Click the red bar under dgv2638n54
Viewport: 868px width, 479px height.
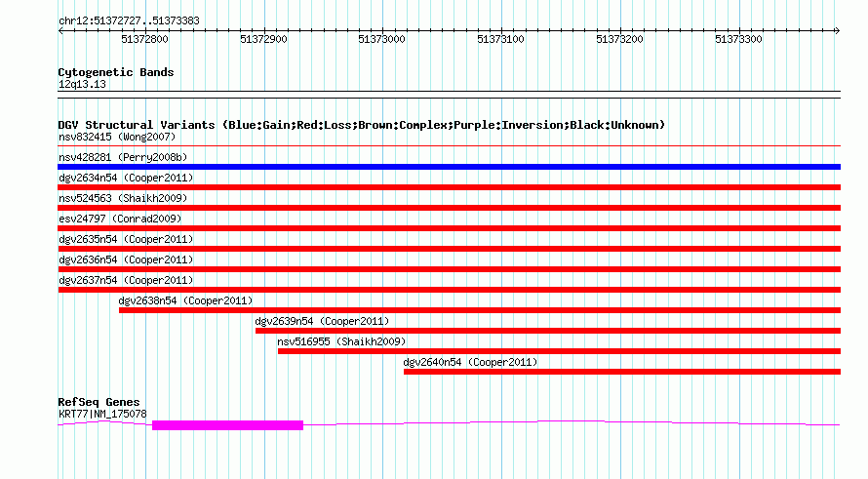coord(480,310)
